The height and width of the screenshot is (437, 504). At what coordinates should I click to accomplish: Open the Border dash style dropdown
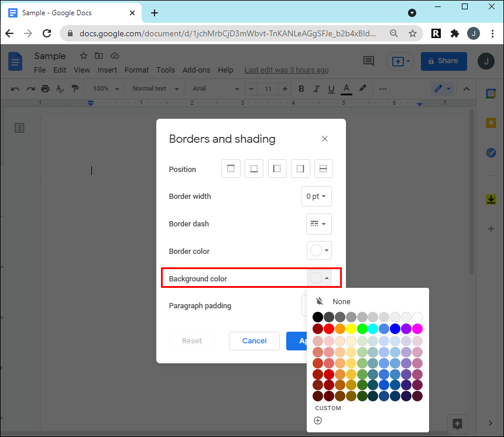(x=318, y=224)
